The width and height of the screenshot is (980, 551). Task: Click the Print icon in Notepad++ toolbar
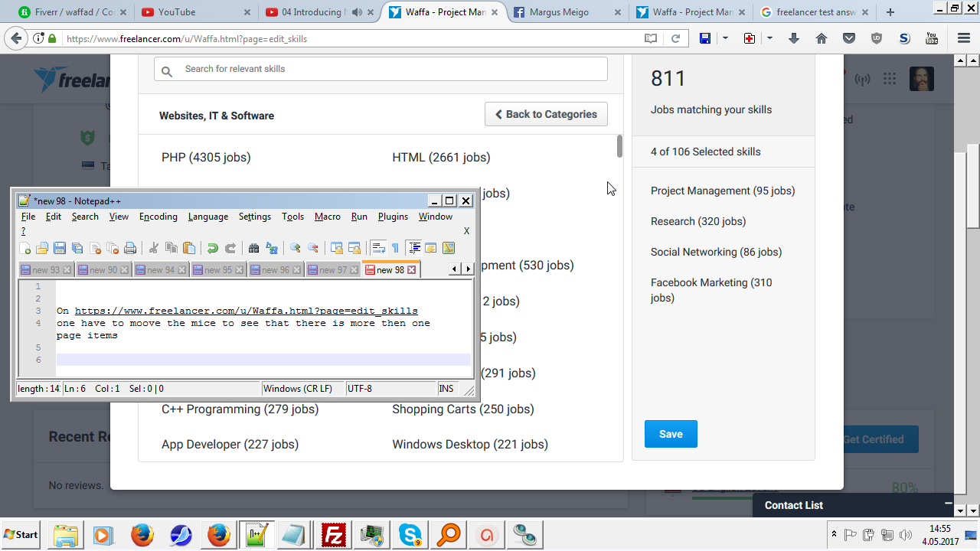tap(130, 248)
